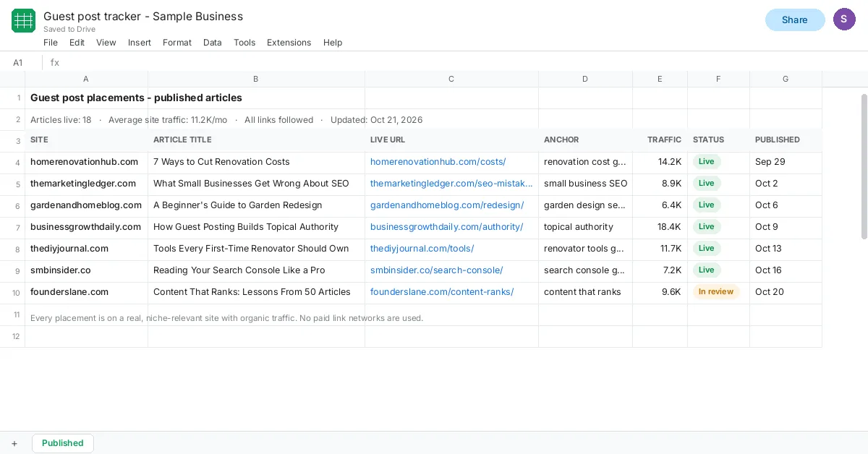Open the Data menu
Image resolution: width=868 pixels, height=454 pixels.
click(x=213, y=43)
